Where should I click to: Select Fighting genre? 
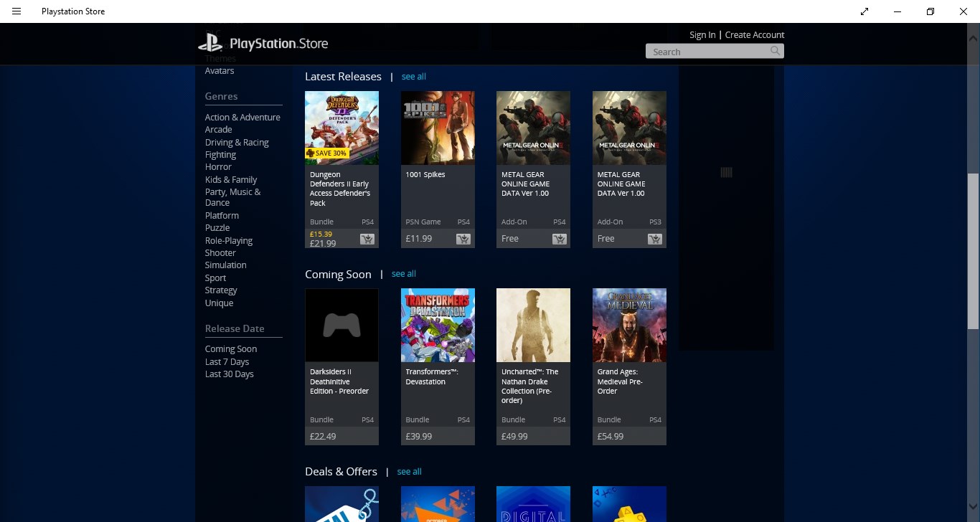tap(220, 154)
